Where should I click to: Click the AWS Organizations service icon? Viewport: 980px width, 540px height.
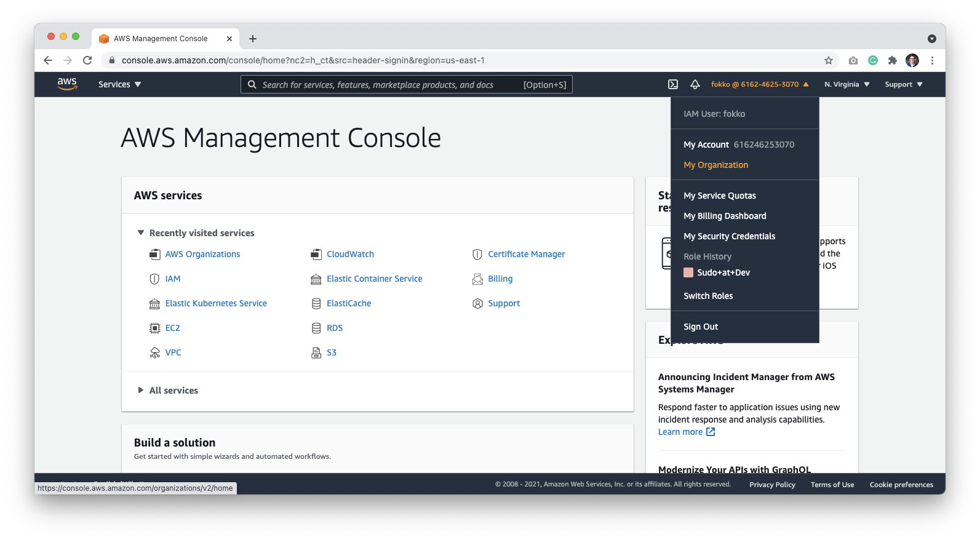click(x=155, y=254)
